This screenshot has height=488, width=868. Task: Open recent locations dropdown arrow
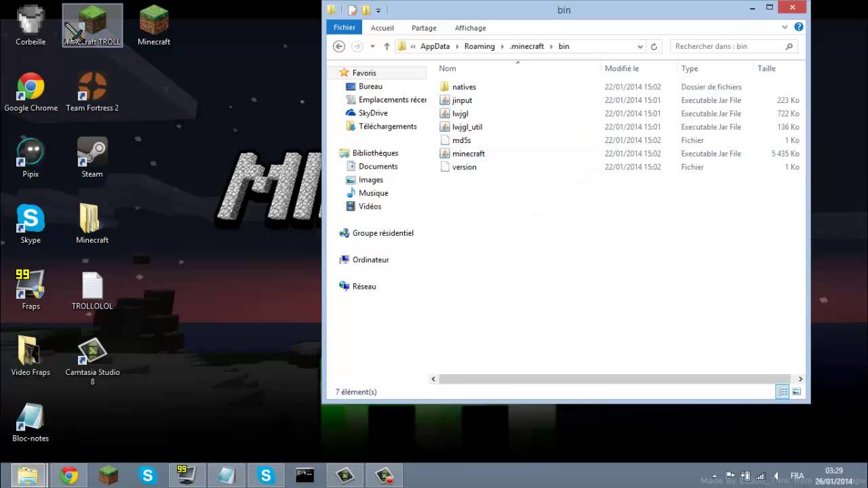click(x=372, y=47)
